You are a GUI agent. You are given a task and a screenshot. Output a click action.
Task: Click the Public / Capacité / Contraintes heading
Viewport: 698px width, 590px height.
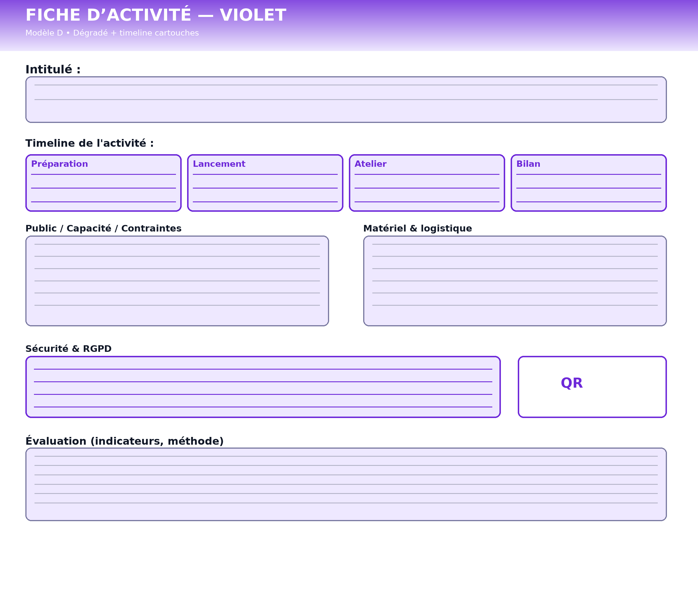click(103, 228)
